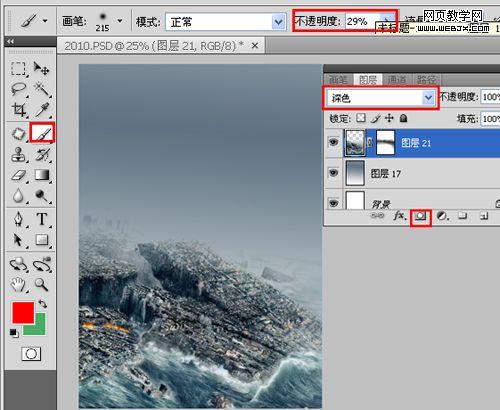Click the link layers icon in Layers panel
Screen dimensions: 500x410
pos(377,216)
